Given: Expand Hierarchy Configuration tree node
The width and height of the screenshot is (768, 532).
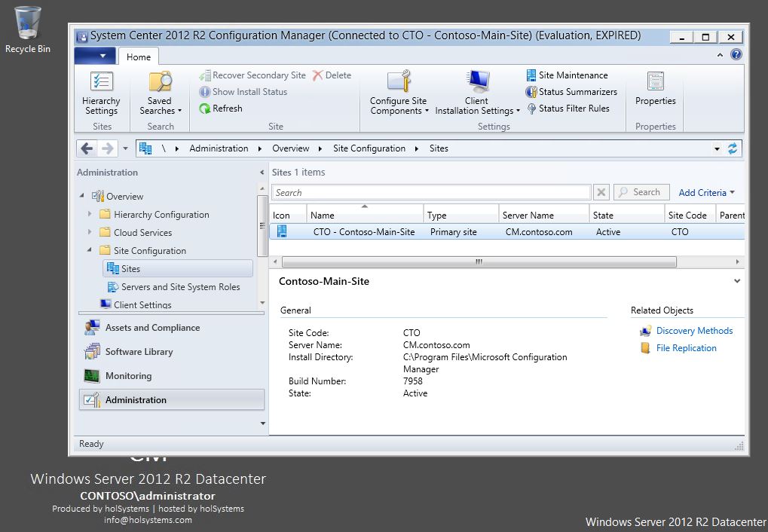Looking at the screenshot, I should [89, 213].
